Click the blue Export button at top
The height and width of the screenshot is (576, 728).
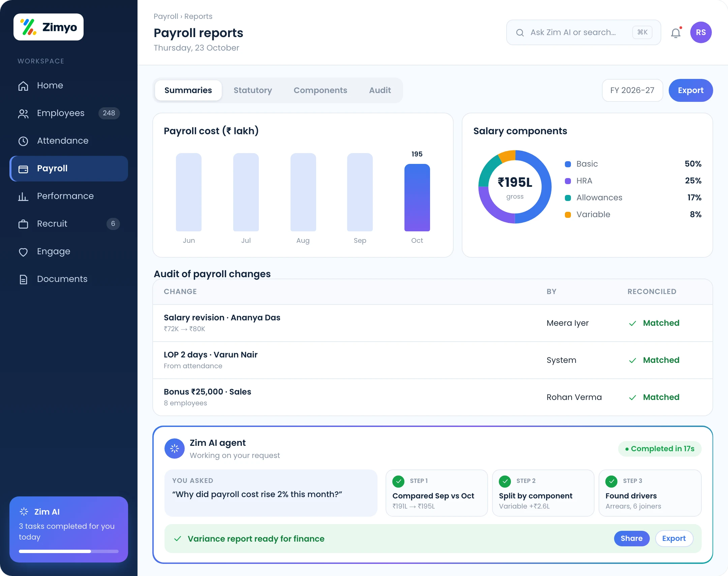pyautogui.click(x=691, y=90)
